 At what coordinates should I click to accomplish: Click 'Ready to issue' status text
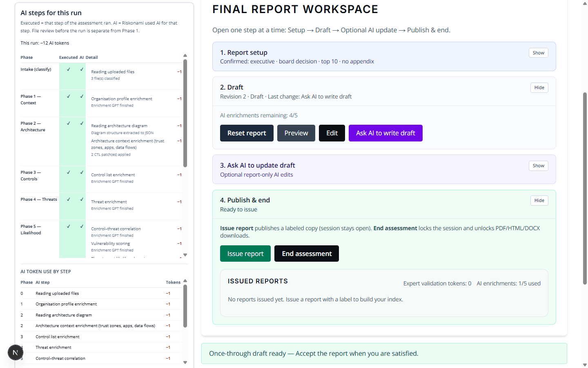(x=238, y=210)
